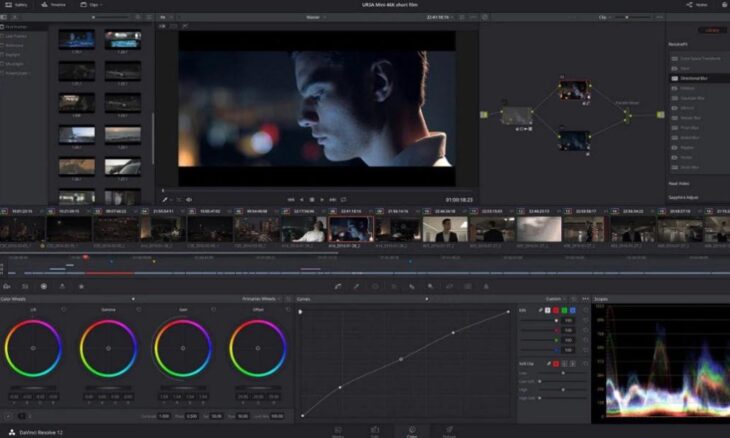Click the loop playback icon
The width and height of the screenshot is (730, 438).
342,200
